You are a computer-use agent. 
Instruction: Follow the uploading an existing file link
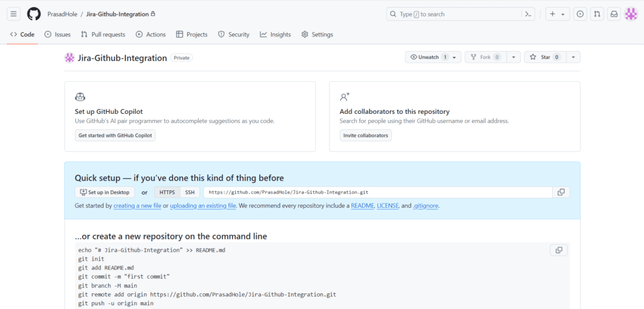pyautogui.click(x=203, y=205)
